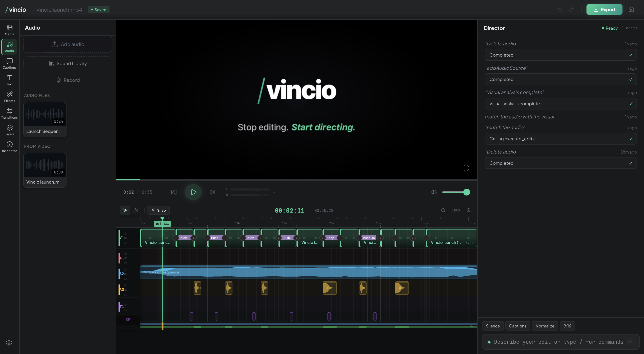Open the Media panel in sidebar
Viewport: 644px width, 354px height.
(9, 30)
